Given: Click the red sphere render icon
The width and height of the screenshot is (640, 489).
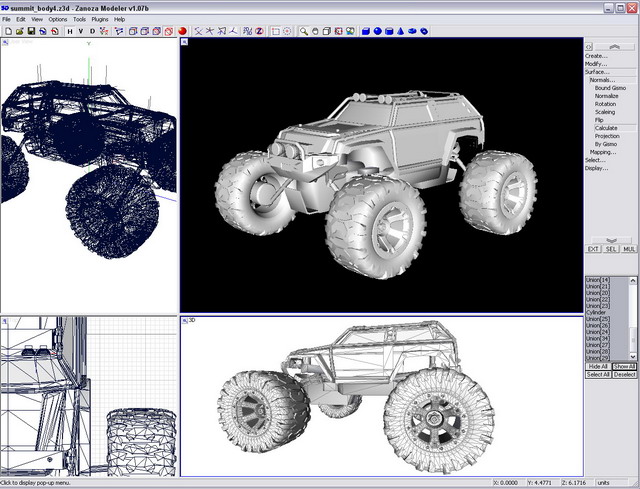Looking at the screenshot, I should point(183,31).
